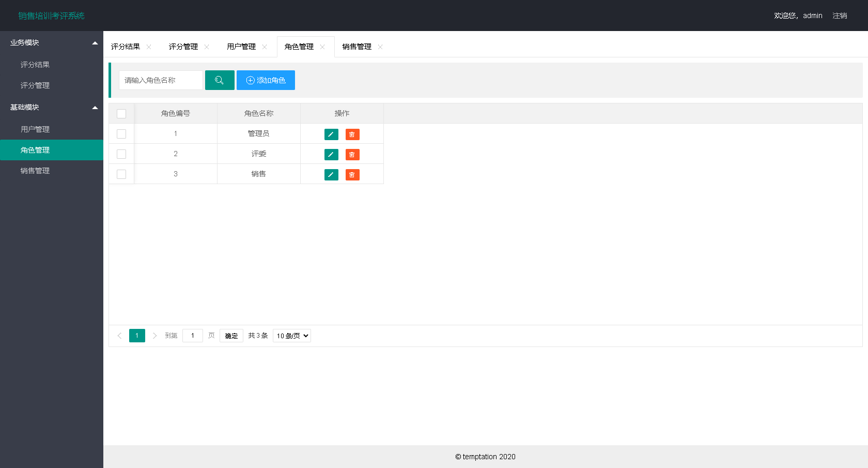
Task: Select 销售管理 in the sidebar
Action: [x=35, y=170]
